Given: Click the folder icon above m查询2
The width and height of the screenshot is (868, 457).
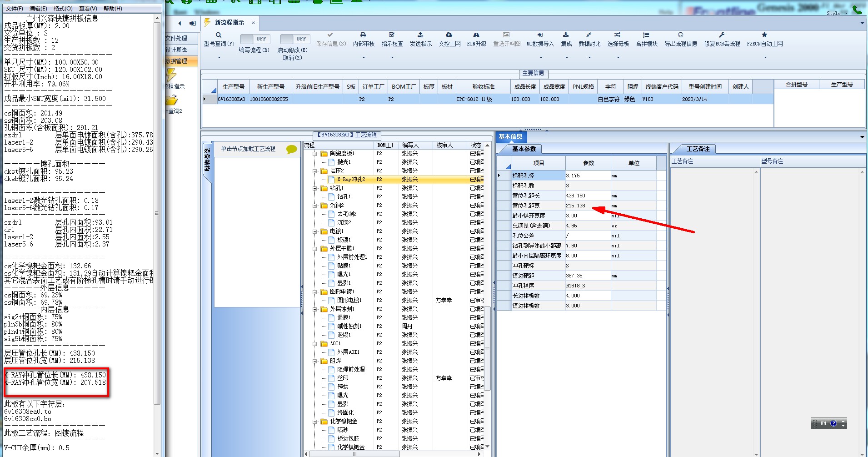Looking at the screenshot, I should pos(171,100).
